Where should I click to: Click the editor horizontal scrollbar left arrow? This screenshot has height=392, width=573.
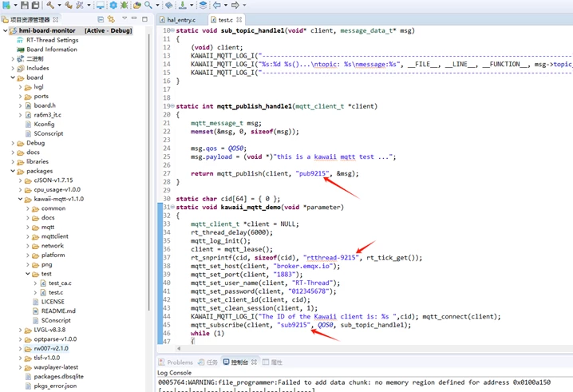(x=179, y=348)
